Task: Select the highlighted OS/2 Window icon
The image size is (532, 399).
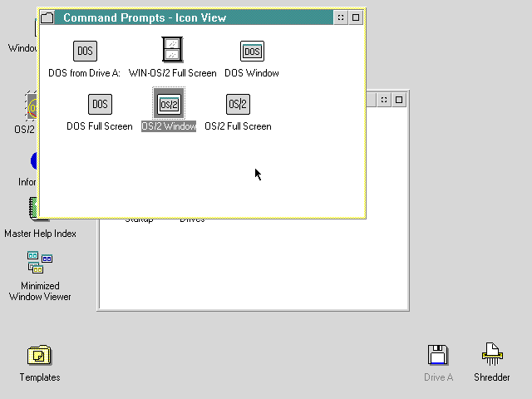Action: 169,104
